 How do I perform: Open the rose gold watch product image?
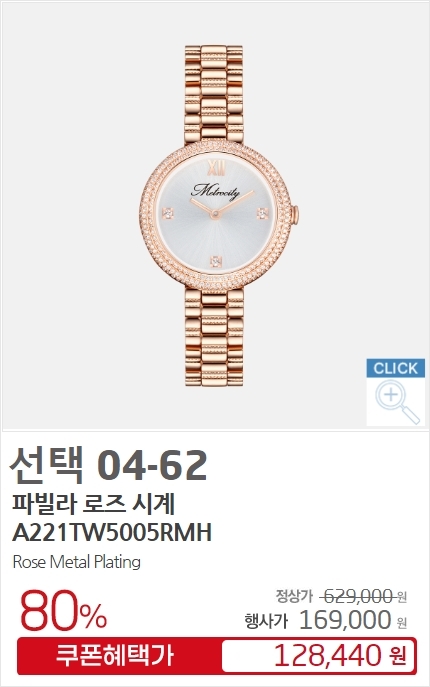219,216
